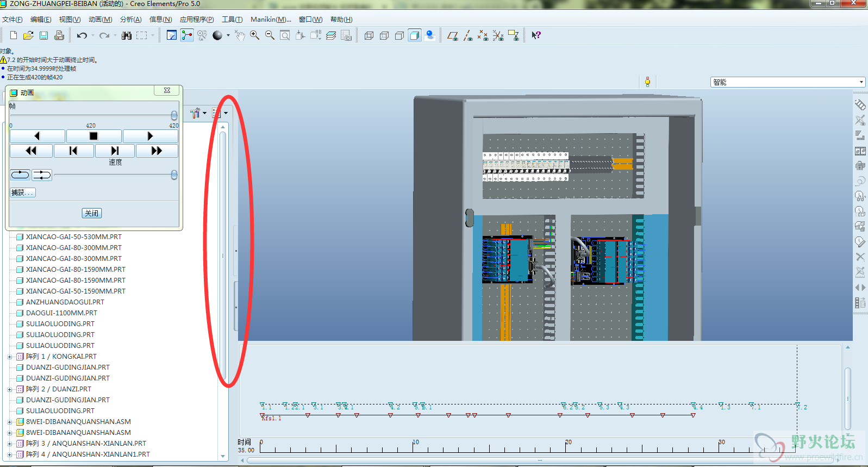Switch to wireframe display mode

[369, 35]
